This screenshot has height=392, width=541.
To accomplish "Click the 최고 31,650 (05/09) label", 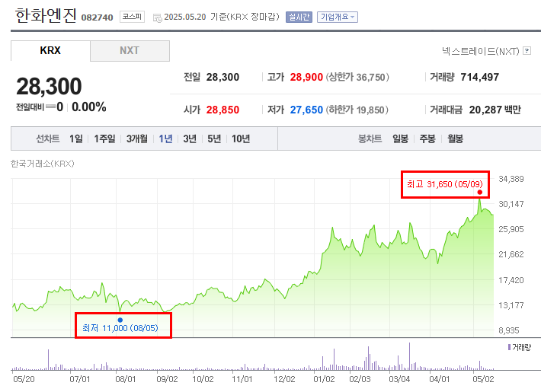I will [x=444, y=184].
